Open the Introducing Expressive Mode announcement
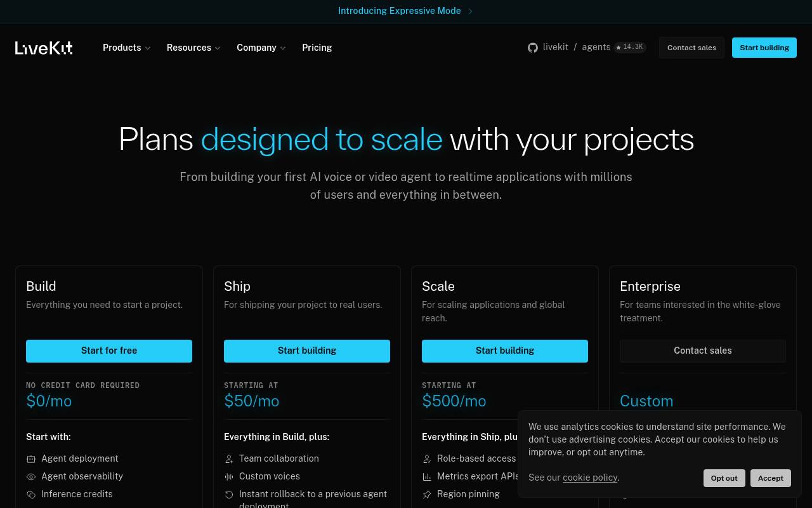812x508 pixels. [x=400, y=11]
